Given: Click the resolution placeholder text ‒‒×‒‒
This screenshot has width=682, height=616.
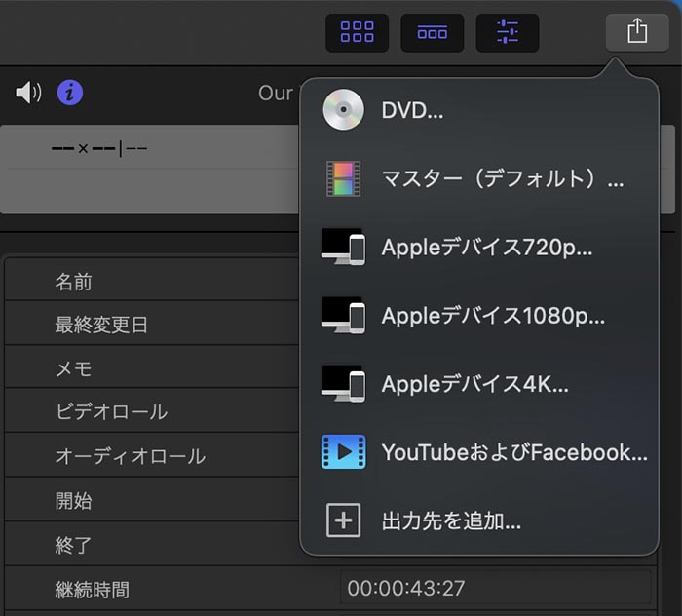Looking at the screenshot, I should pos(83,149).
